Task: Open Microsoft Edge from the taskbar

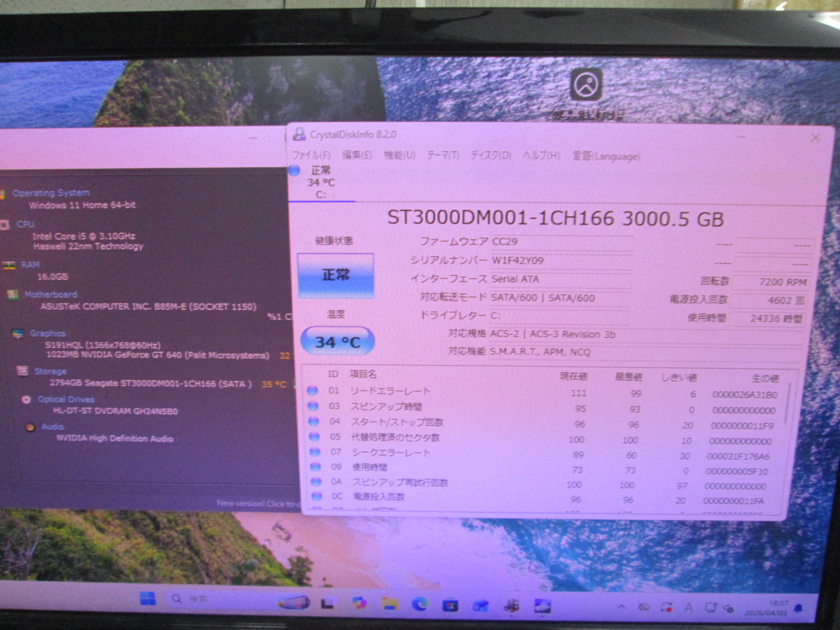Action: tap(419, 605)
